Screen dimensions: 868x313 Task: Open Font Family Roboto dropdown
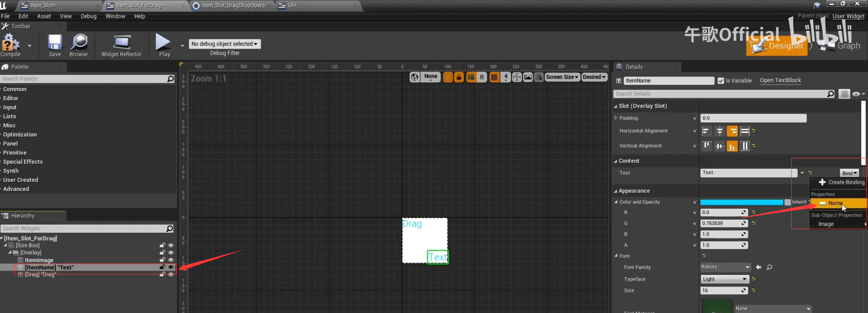point(726,267)
